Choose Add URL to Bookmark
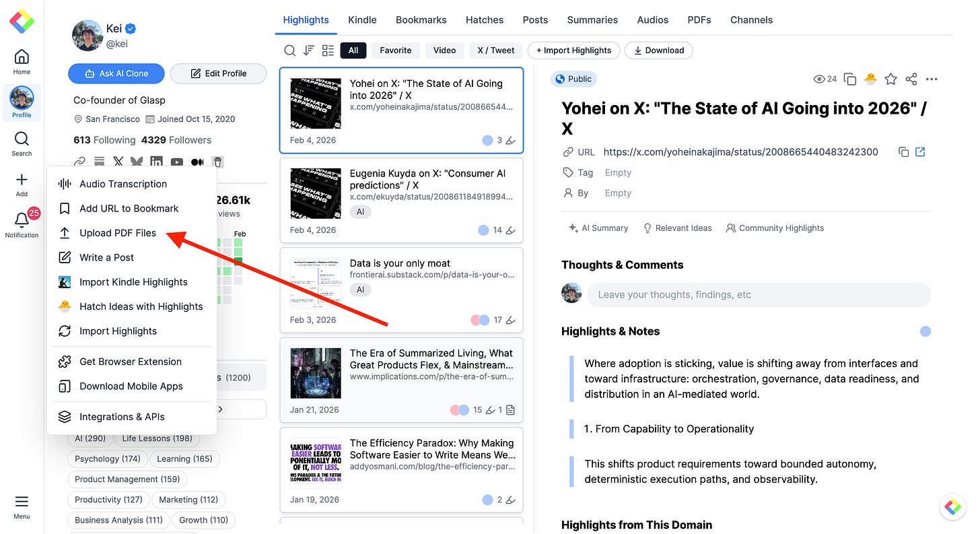This screenshot has height=534, width=980. point(132,209)
